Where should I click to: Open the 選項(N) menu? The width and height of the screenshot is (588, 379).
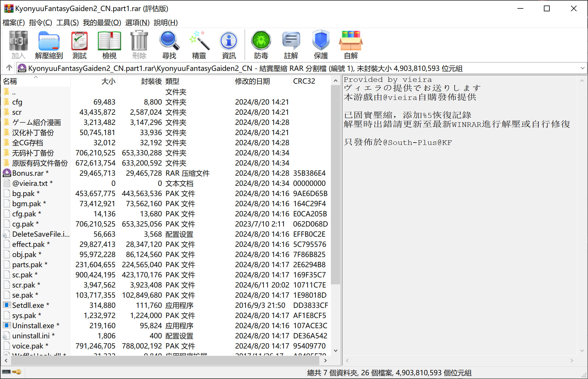tap(137, 23)
